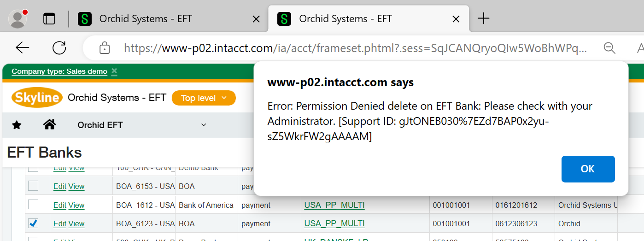Click the zoom out magnifier icon
The height and width of the screenshot is (241, 644).
click(609, 48)
